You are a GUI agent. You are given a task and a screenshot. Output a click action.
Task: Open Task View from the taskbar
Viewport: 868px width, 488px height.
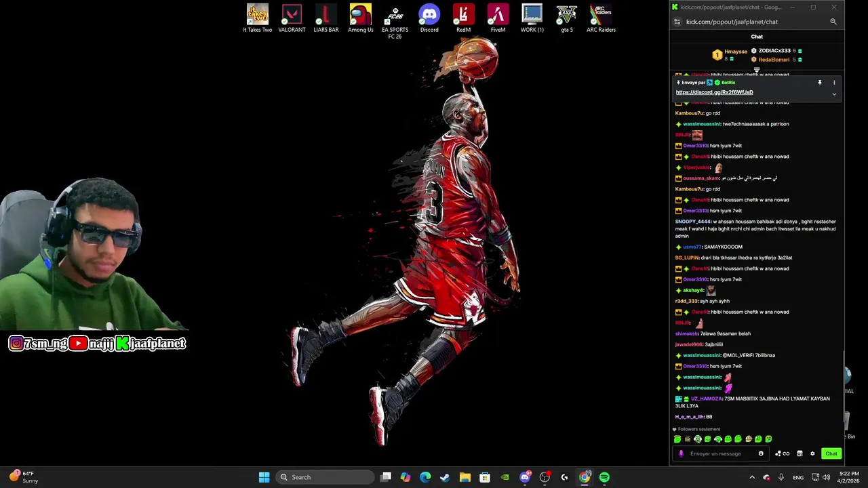tap(386, 477)
